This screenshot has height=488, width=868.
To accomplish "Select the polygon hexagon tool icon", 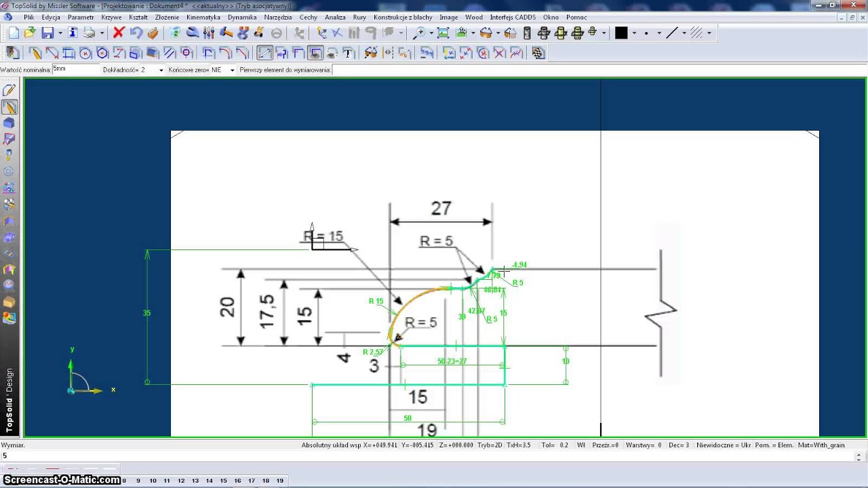I will [x=102, y=53].
